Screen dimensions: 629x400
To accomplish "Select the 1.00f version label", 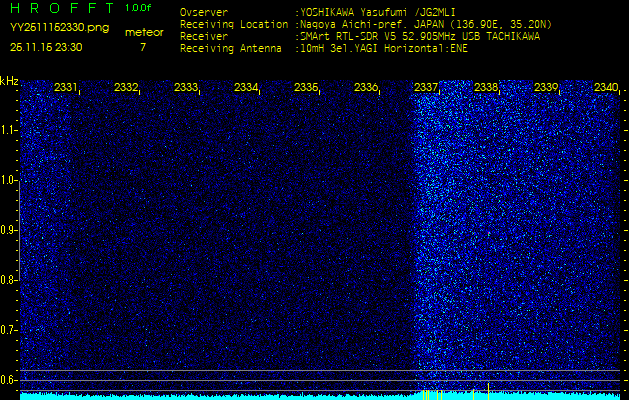I will pos(138,8).
